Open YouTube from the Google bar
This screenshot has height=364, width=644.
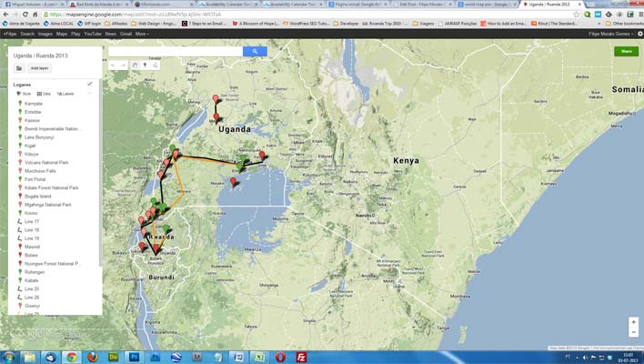pyautogui.click(x=92, y=34)
